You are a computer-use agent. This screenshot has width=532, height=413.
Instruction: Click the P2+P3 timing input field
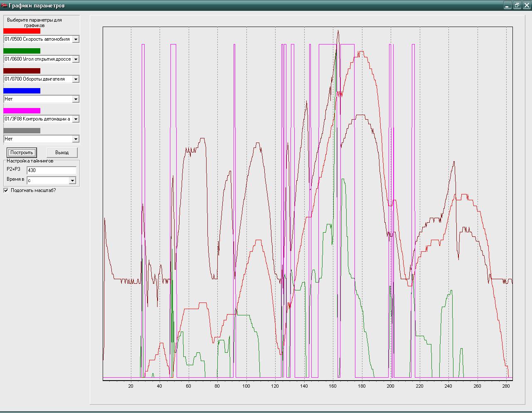pos(51,170)
